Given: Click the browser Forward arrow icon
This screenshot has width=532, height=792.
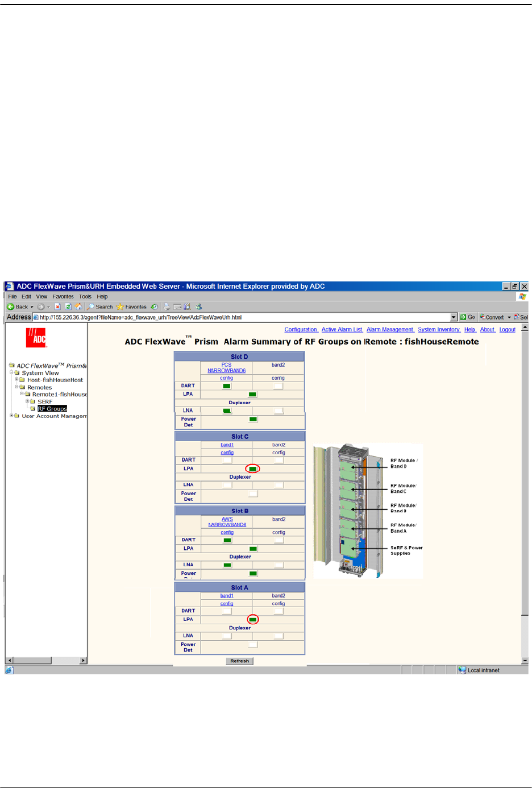Looking at the screenshot, I should click(41, 306).
